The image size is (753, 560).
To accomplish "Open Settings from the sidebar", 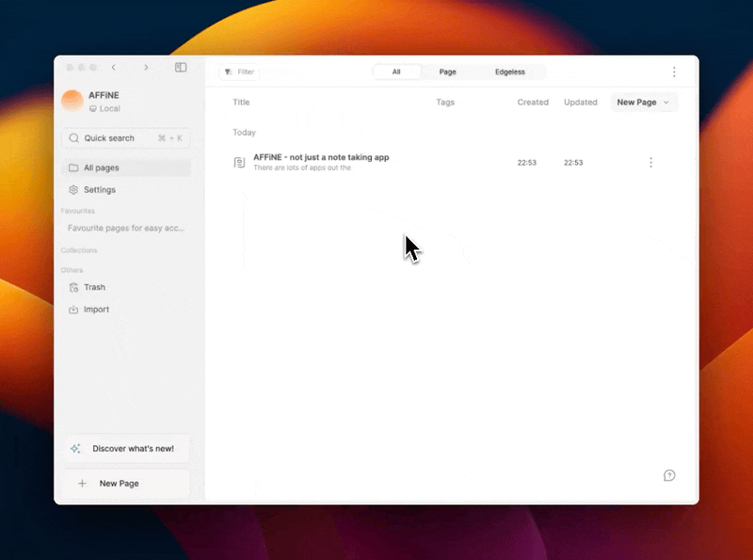I will click(126, 190).
